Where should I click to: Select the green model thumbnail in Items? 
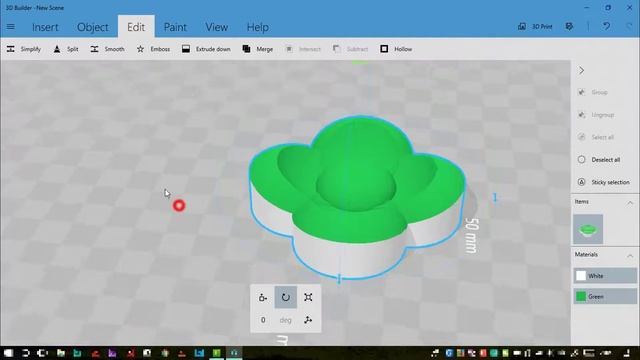588,229
